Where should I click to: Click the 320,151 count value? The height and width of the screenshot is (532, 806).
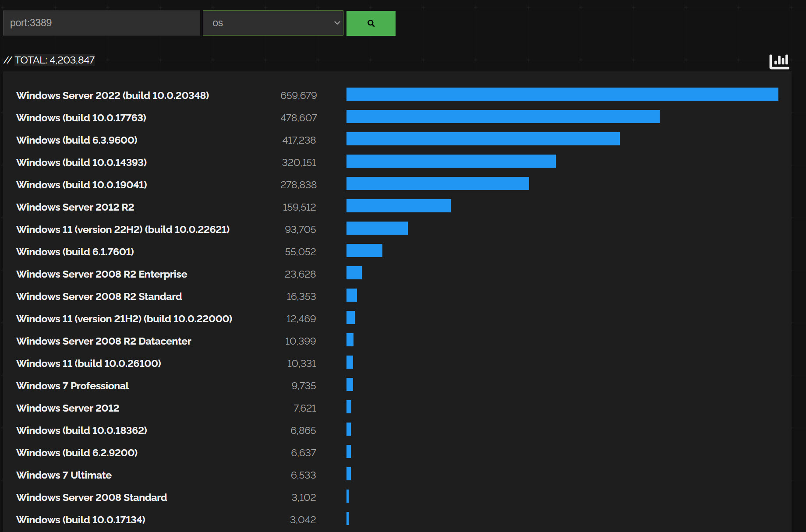point(299,162)
